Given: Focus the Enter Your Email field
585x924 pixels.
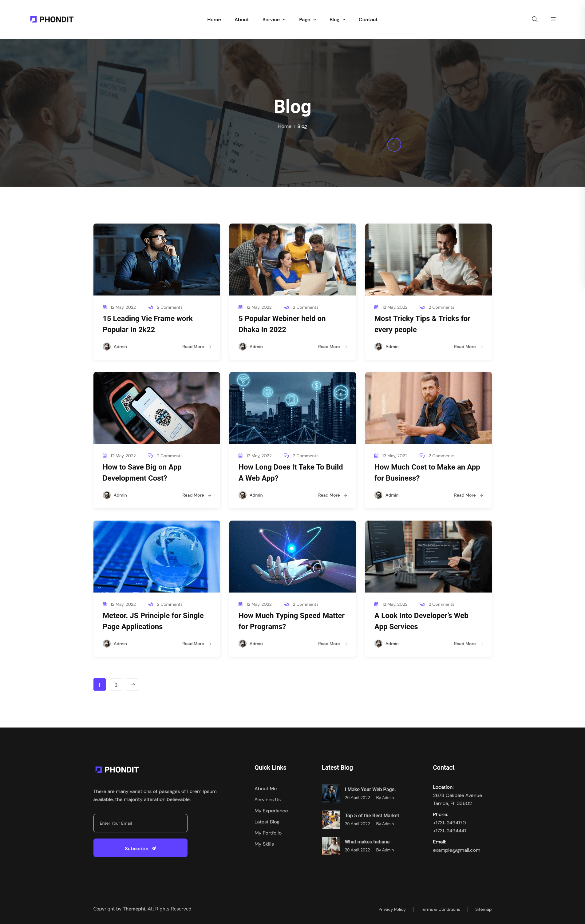Looking at the screenshot, I should pos(140,823).
